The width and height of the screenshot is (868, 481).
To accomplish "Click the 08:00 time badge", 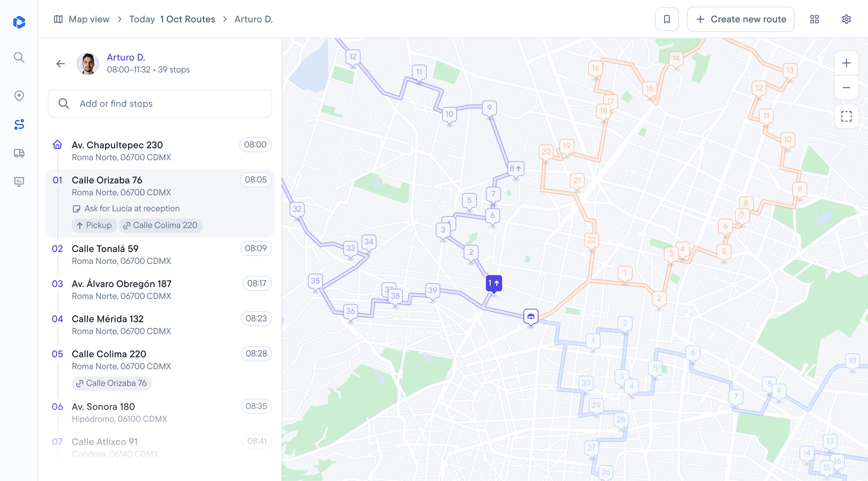I will click(255, 145).
